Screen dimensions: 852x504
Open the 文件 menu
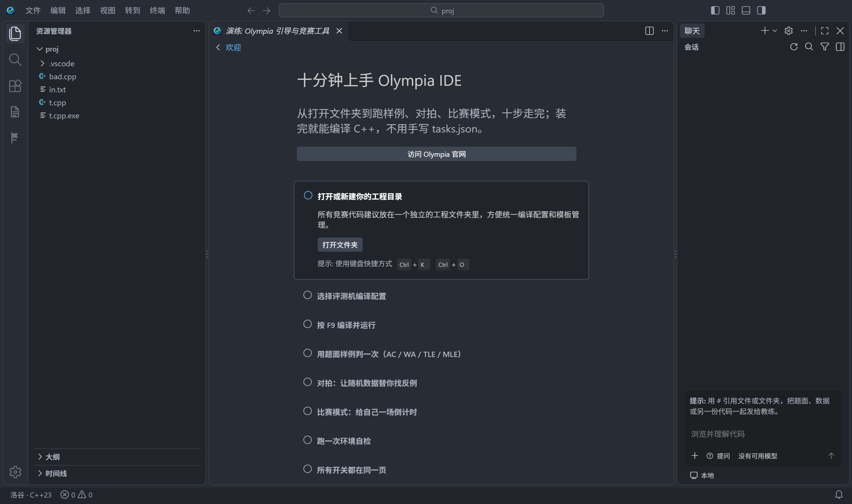33,11
